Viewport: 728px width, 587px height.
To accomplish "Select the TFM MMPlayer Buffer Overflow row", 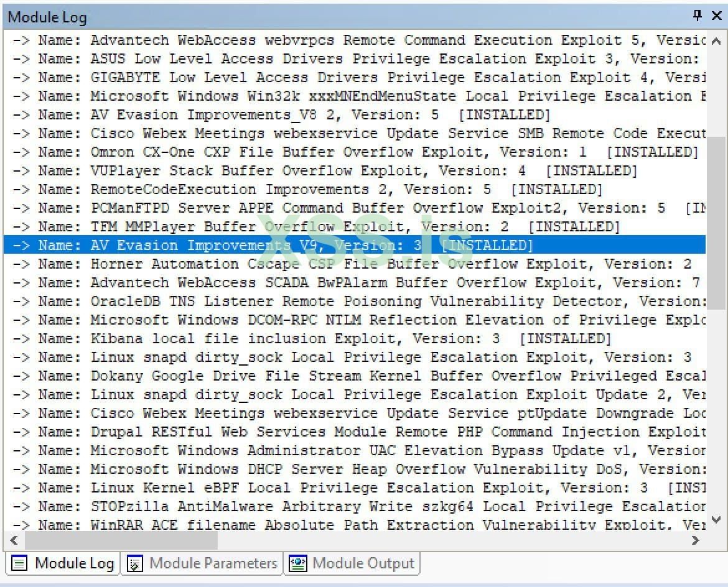I will pos(355,226).
